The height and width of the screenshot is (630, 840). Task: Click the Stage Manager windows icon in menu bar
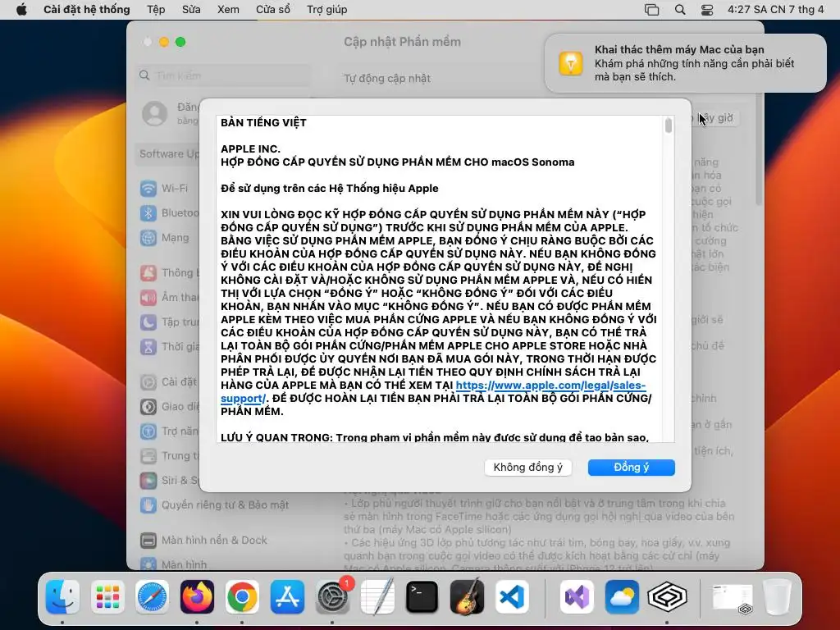(x=651, y=10)
